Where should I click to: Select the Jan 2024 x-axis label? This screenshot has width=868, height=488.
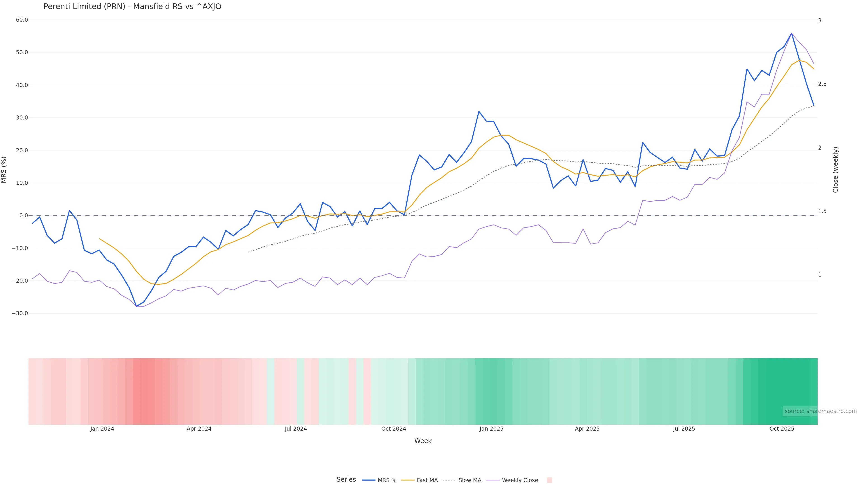(102, 429)
